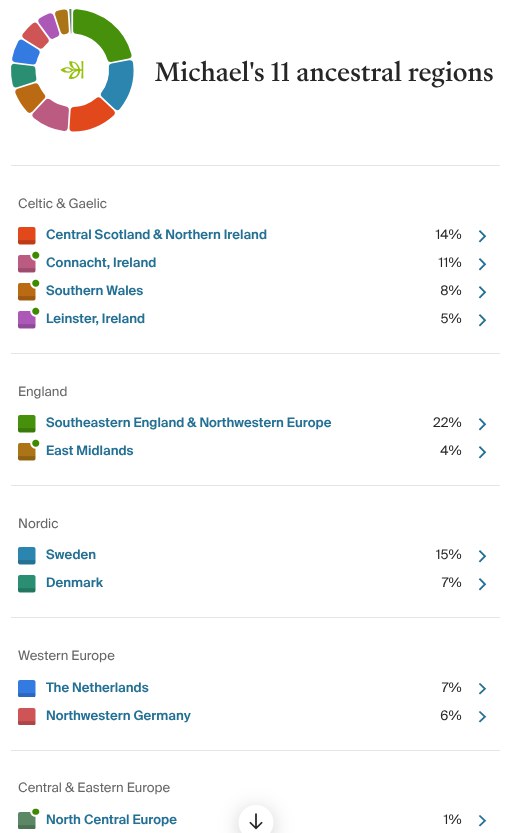The height and width of the screenshot is (833, 506).
Task: Expand the East Midlands chevron
Action: coord(482,452)
